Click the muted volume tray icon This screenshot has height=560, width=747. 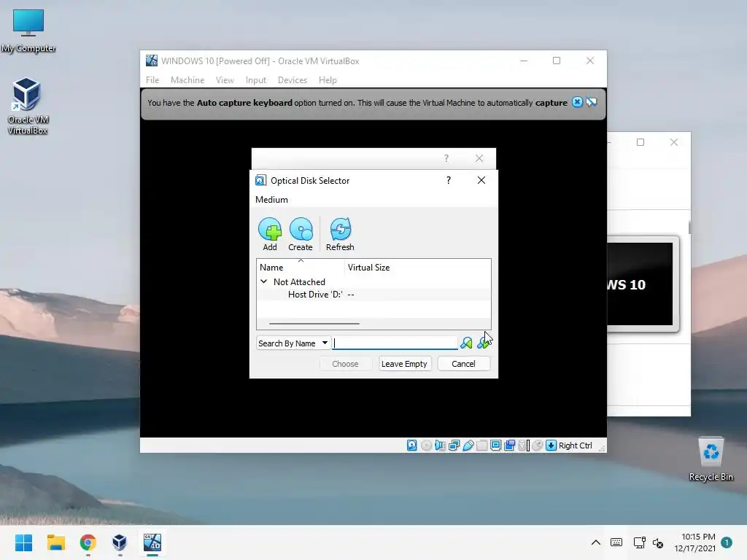(x=659, y=542)
